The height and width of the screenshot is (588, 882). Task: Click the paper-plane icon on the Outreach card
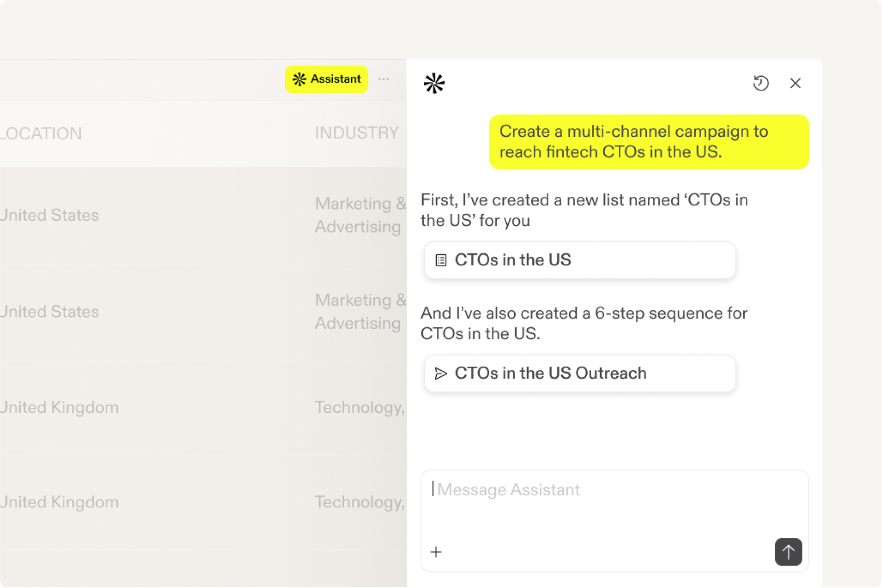coord(441,373)
